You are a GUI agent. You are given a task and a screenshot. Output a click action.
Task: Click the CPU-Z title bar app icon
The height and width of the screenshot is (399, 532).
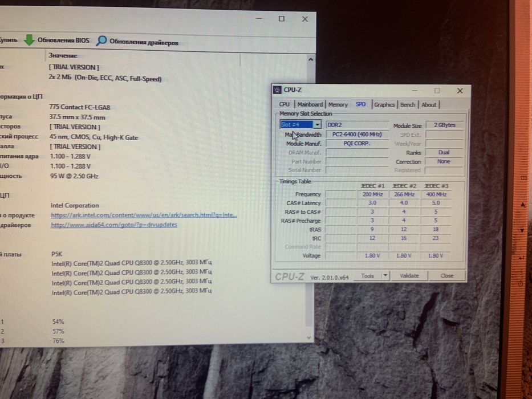click(277, 90)
